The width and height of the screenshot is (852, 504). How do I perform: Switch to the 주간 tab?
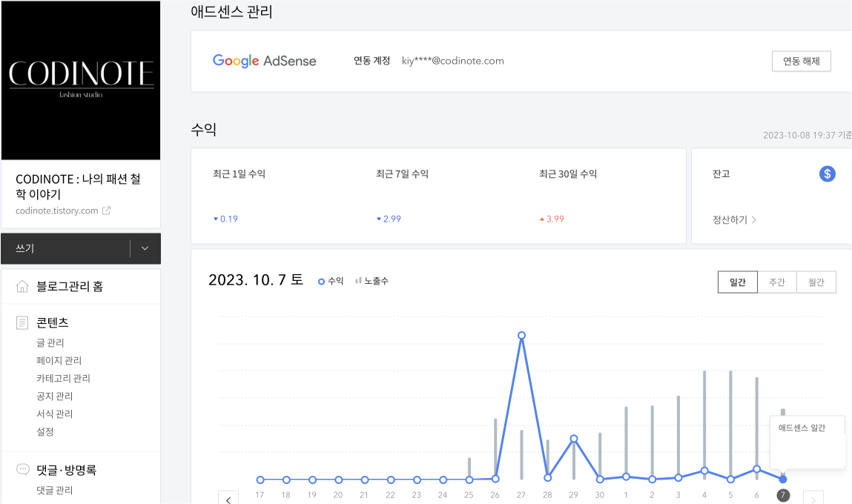tap(776, 282)
